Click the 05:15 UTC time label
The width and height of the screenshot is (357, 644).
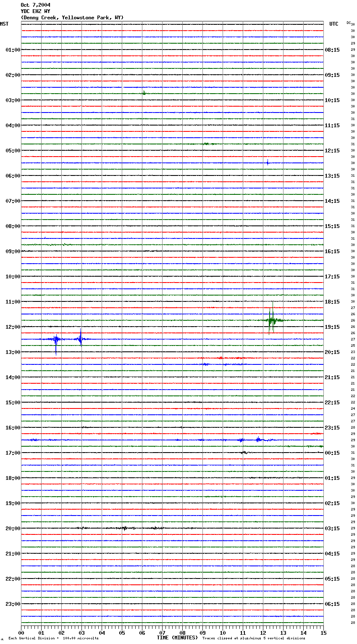click(332, 579)
